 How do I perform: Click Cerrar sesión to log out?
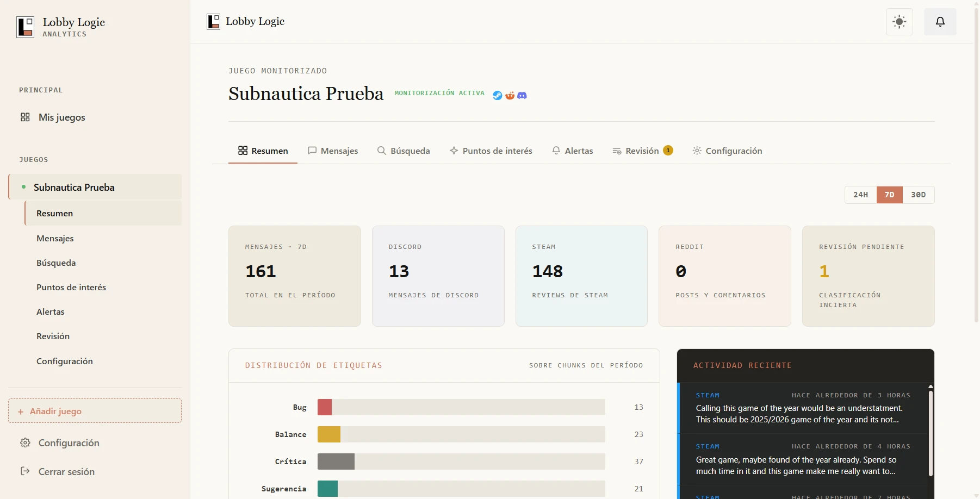pos(95,471)
